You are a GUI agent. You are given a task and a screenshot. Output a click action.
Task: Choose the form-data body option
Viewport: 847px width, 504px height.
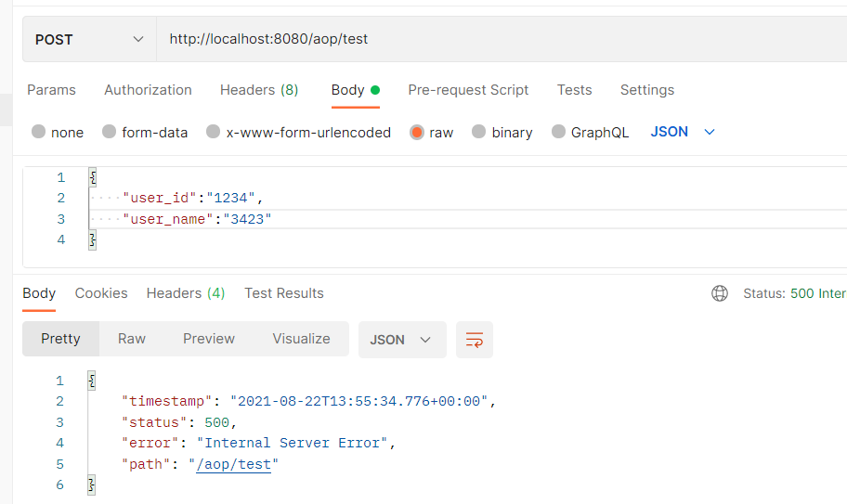[110, 133]
